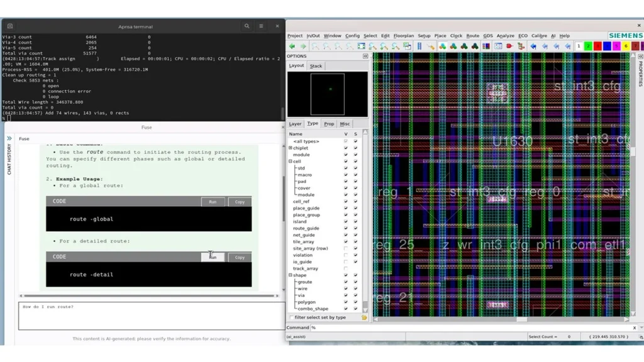Enable the site_array (row) visibility checkbox
The width and height of the screenshot is (644, 362).
pos(346,248)
